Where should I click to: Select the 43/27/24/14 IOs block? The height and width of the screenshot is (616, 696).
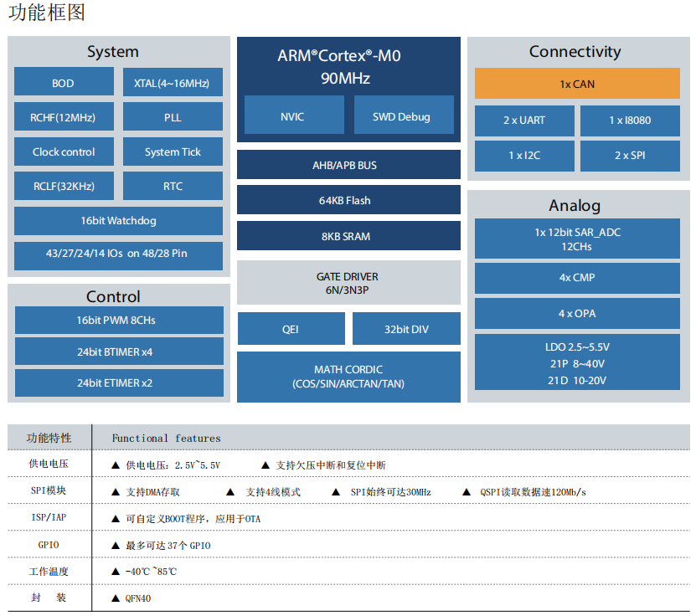tap(119, 255)
